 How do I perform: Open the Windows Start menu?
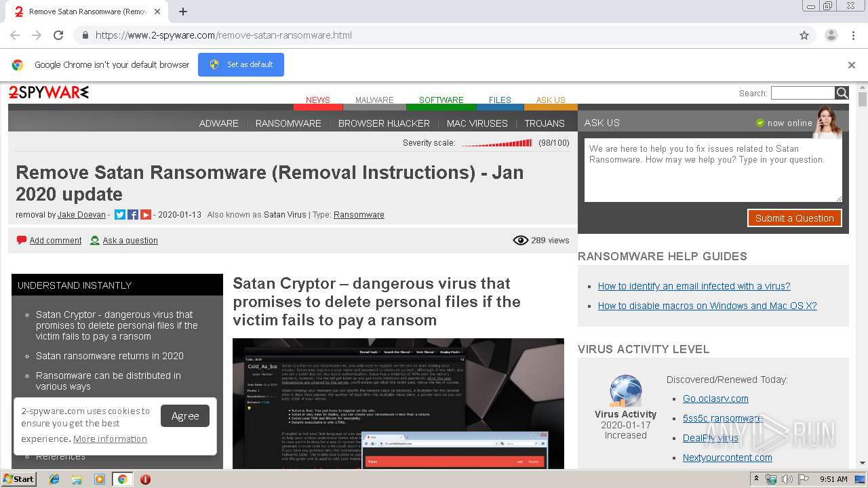click(18, 479)
